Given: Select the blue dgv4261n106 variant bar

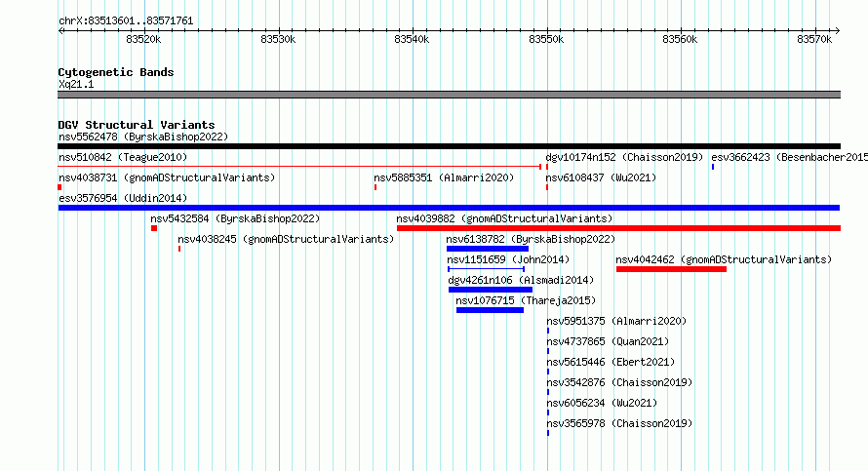Looking at the screenshot, I should point(491,290).
